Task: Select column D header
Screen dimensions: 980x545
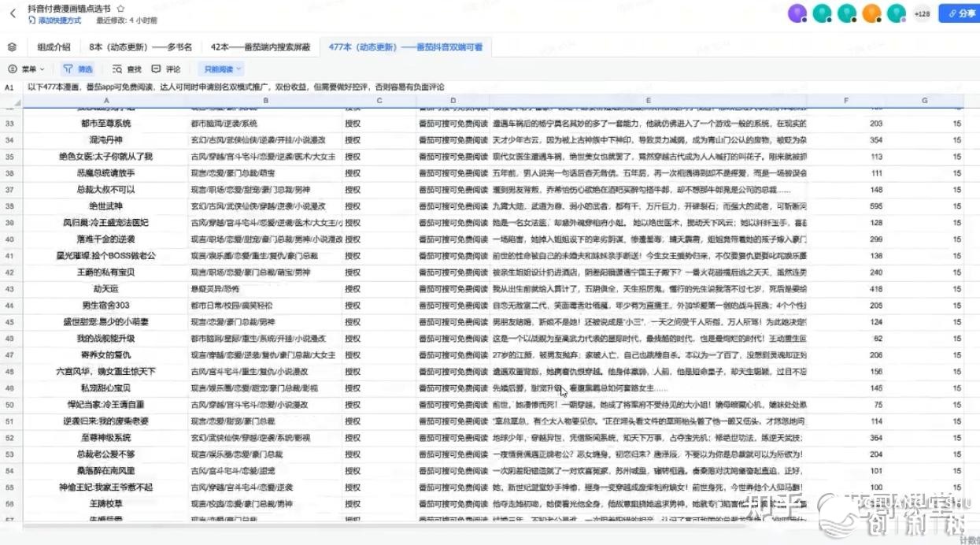Action: click(x=453, y=101)
